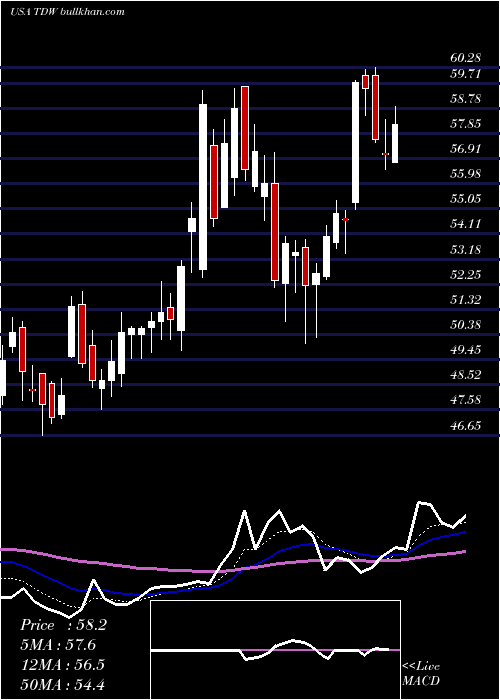
Task: Select the 53.18 price axis label
Action: tap(465, 249)
